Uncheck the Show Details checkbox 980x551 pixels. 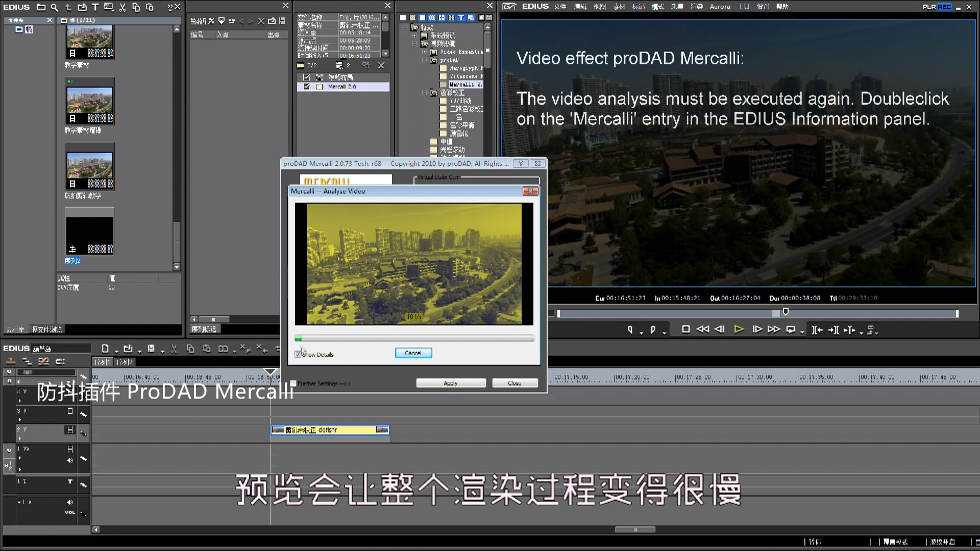(x=298, y=354)
